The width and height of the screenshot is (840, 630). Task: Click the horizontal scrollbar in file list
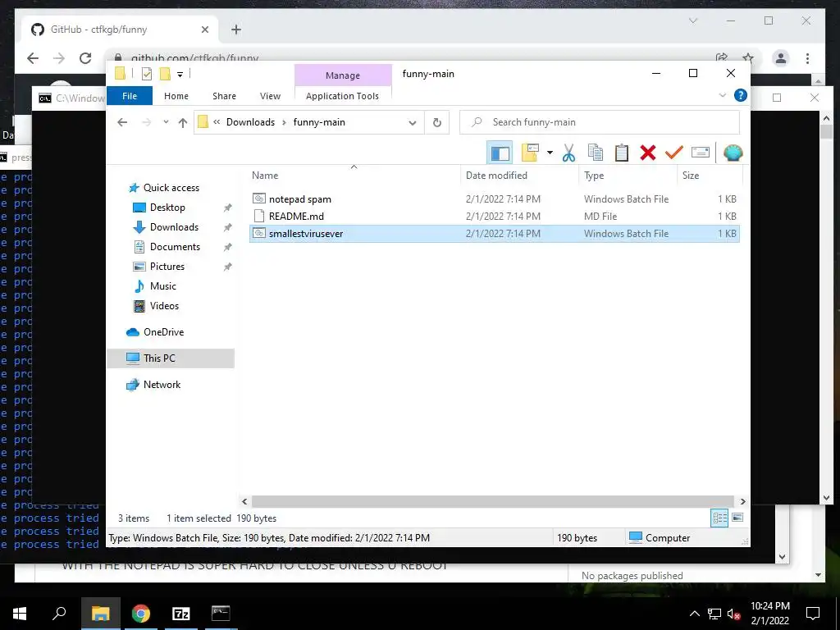pos(492,501)
